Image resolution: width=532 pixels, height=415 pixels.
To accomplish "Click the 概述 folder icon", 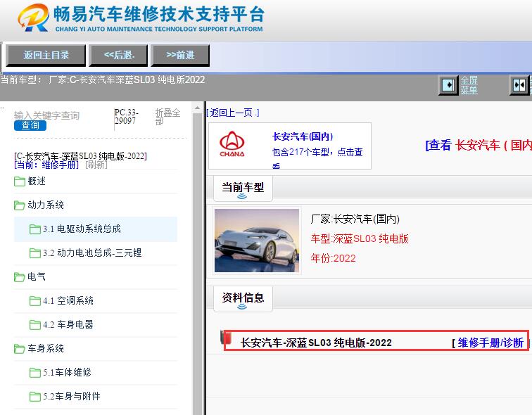I will [19, 181].
